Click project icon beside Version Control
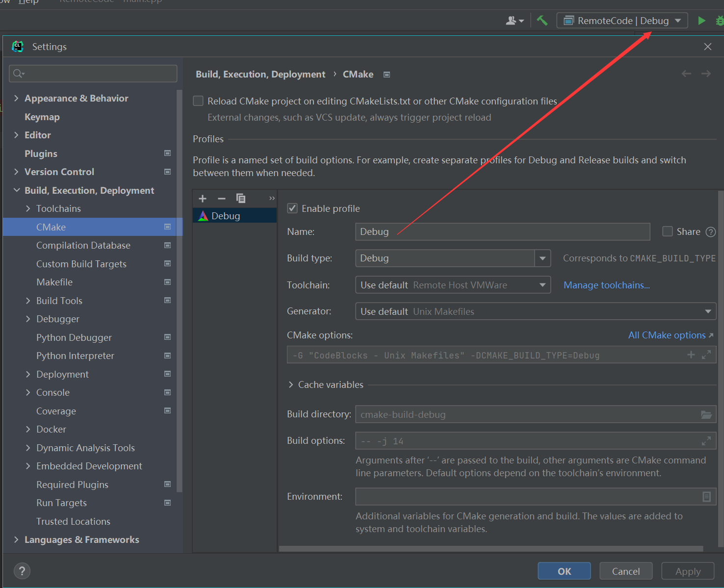 coord(167,172)
